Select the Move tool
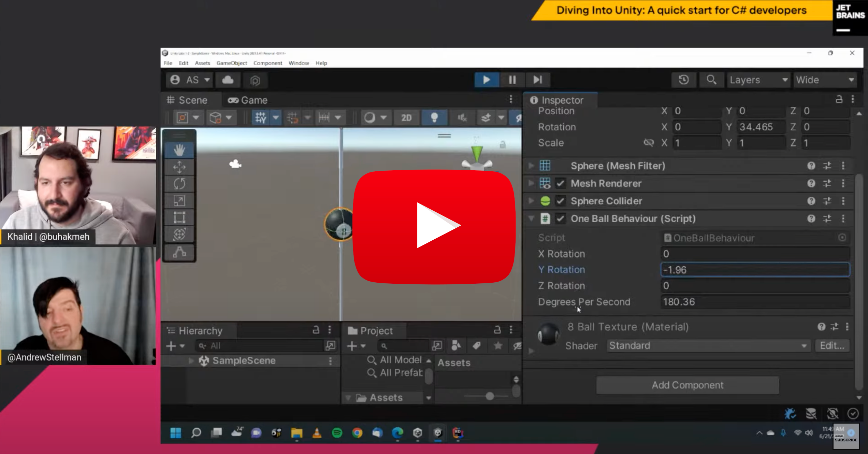The width and height of the screenshot is (868, 454). pyautogui.click(x=179, y=167)
